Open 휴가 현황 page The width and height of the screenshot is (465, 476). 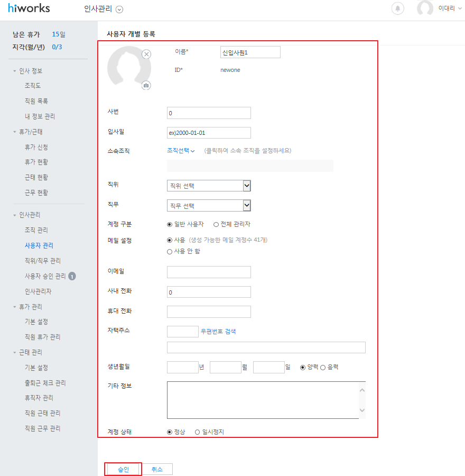(x=36, y=162)
